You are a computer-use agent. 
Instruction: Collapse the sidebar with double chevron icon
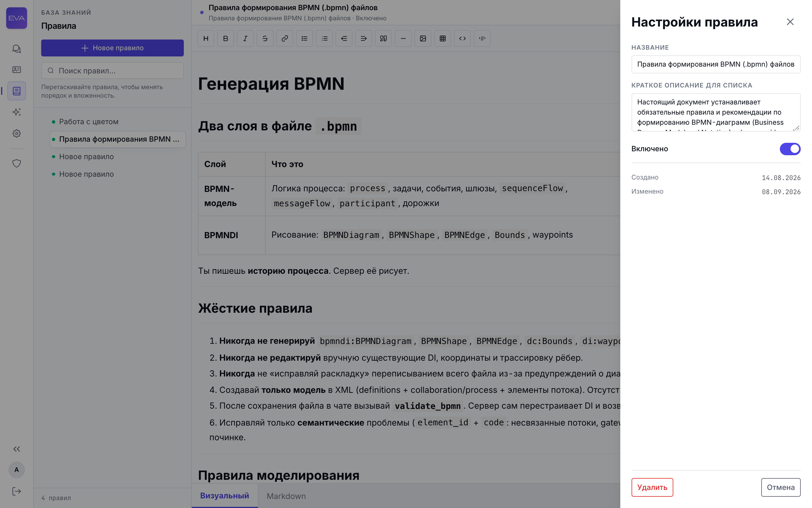point(16,449)
